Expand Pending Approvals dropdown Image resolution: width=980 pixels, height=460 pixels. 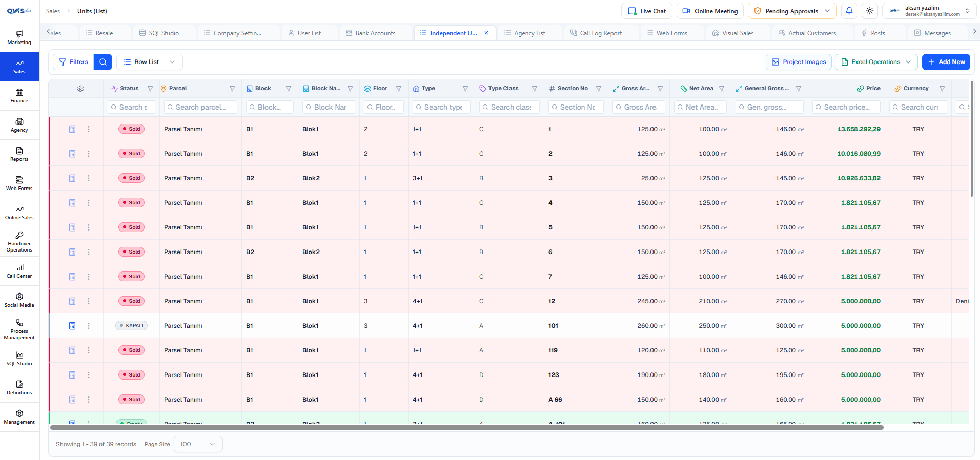(792, 11)
